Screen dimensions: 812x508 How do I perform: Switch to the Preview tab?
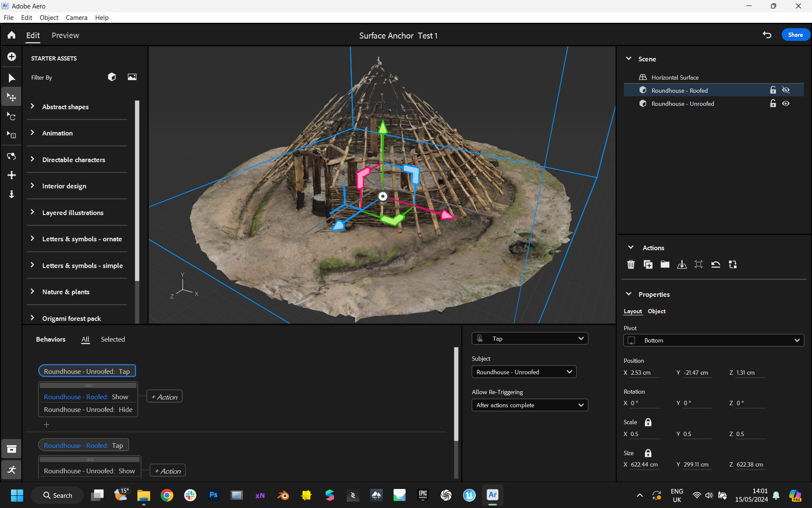point(65,35)
